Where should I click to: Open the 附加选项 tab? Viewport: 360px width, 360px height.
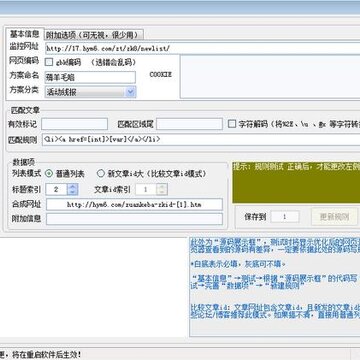pos(94,34)
